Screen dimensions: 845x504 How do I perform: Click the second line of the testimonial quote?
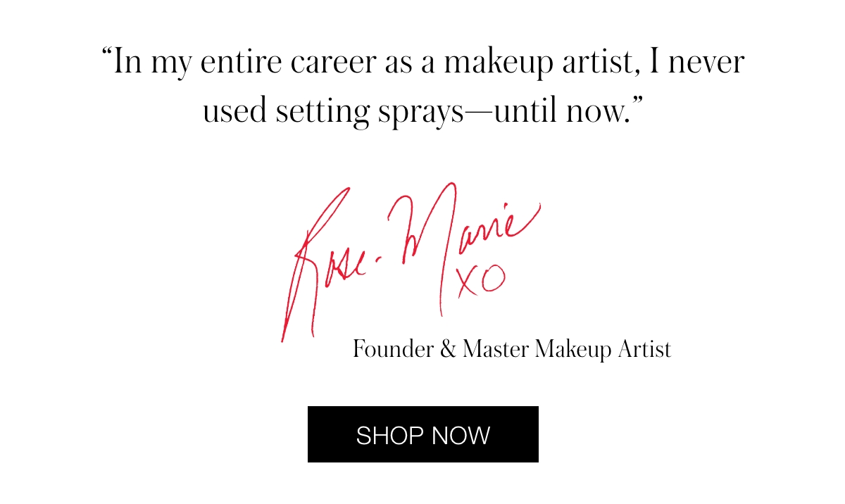(x=423, y=110)
